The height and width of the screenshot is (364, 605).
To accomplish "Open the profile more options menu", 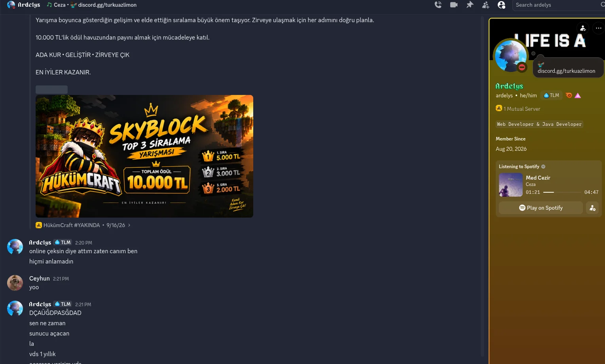I will click(x=599, y=28).
